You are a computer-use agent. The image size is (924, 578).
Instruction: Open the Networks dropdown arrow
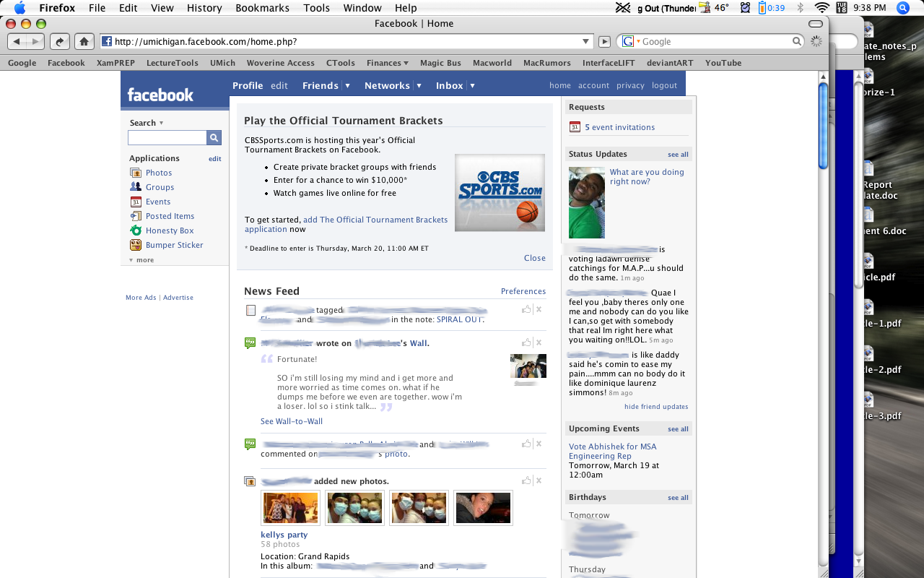[x=419, y=85]
